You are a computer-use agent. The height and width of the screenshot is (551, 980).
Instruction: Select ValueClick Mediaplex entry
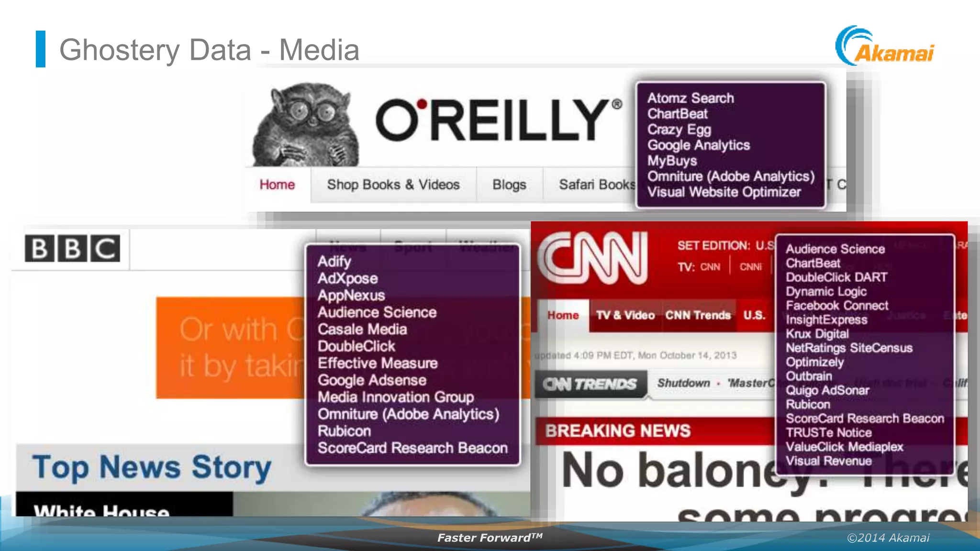[x=844, y=447]
